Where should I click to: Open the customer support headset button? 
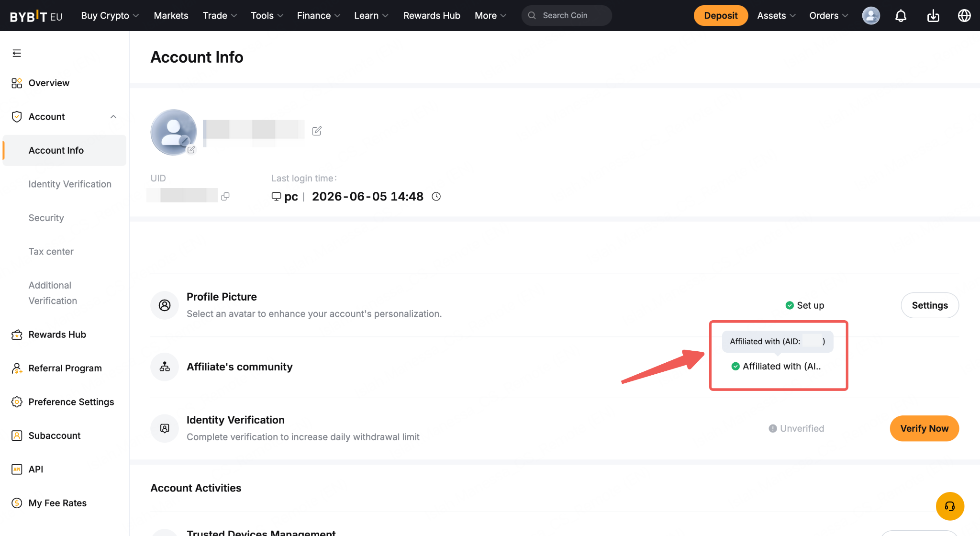point(950,506)
